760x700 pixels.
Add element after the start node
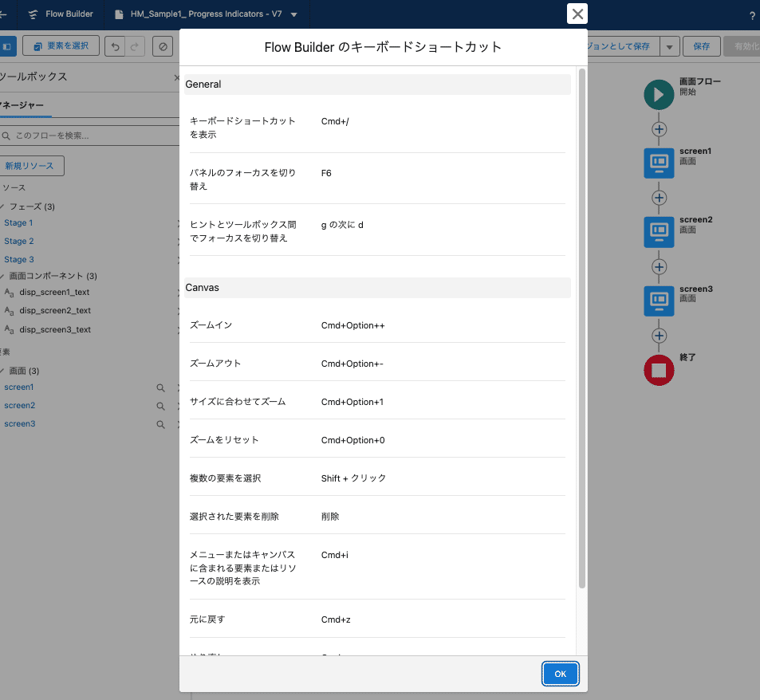(659, 129)
